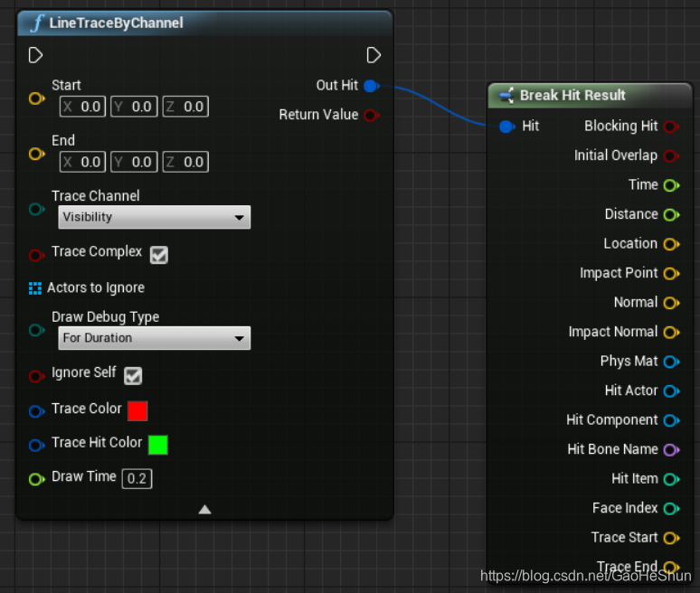Click the Hit input pin on Break Hit Result

506,127
